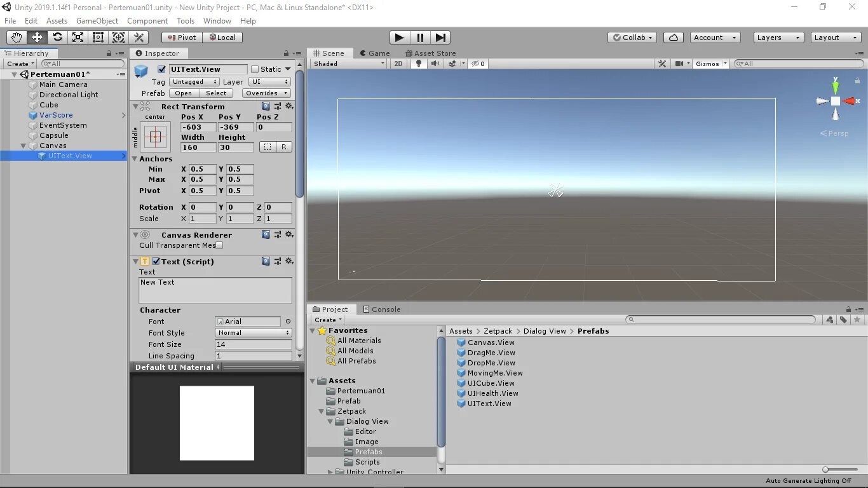Click prefab Select button
Viewport: 868px width, 488px height.
216,93
